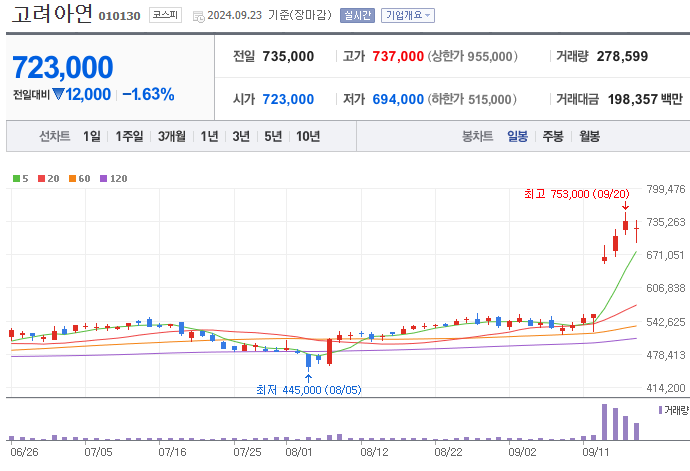Image resolution: width=690 pixels, height=471 pixels.
Task: Switch to the 월봉 candlestick chart
Action: [590, 136]
